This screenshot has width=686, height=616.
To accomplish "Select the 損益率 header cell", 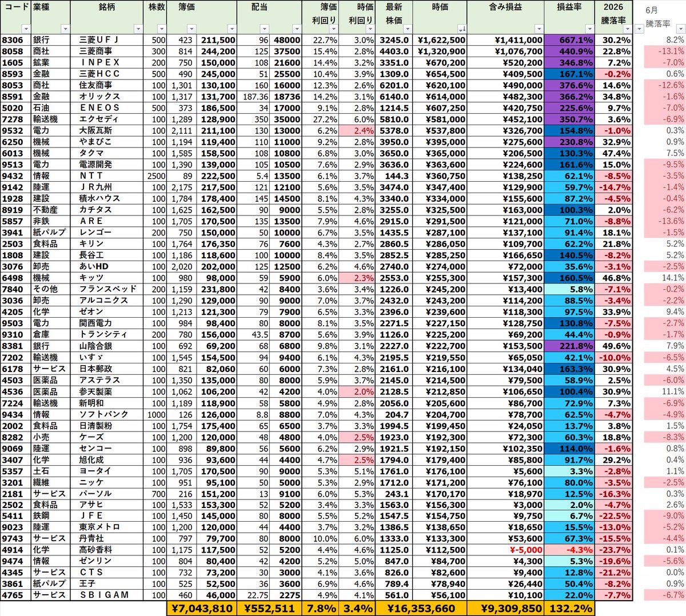I will pos(569,17).
